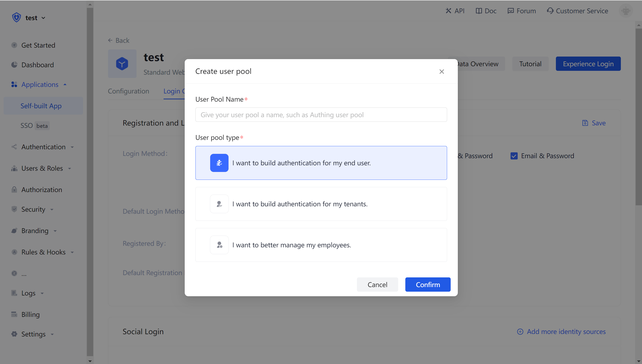Click the Dashboard icon in the sidebar
Image resolution: width=642 pixels, height=364 pixels.
click(x=14, y=65)
